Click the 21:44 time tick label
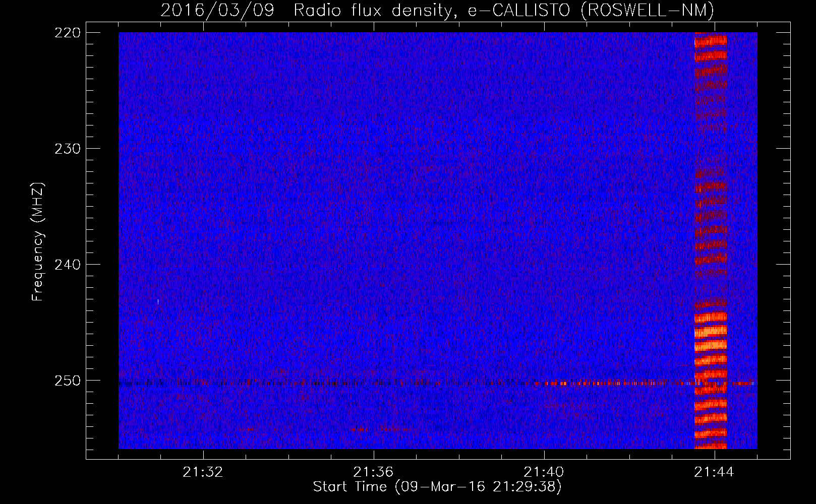Viewport: 816px width, 504px height. coord(714,472)
